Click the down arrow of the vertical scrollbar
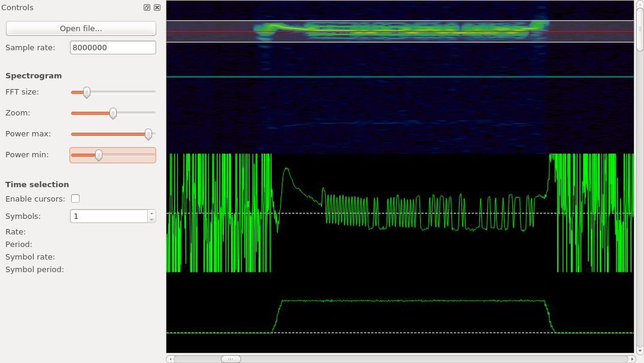The image size is (644, 363). point(640,350)
